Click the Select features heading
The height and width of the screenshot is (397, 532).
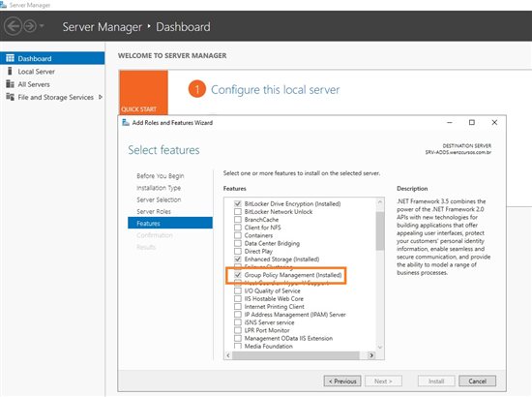pyautogui.click(x=163, y=150)
